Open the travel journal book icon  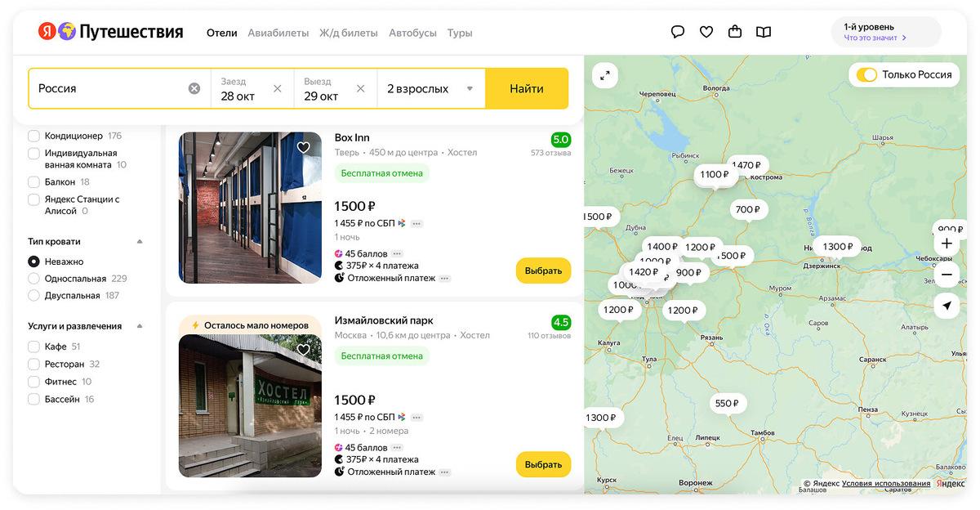pyautogui.click(x=763, y=31)
